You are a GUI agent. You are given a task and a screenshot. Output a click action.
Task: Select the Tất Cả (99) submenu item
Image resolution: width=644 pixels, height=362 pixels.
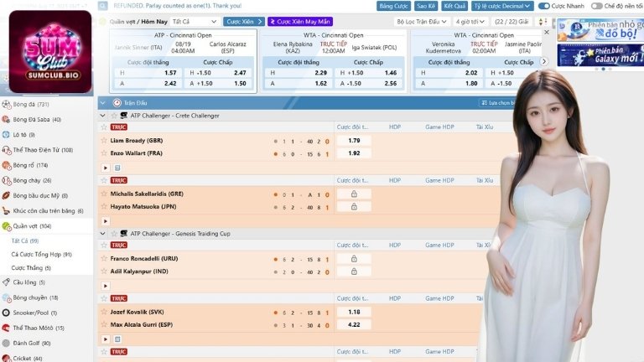click(25, 241)
